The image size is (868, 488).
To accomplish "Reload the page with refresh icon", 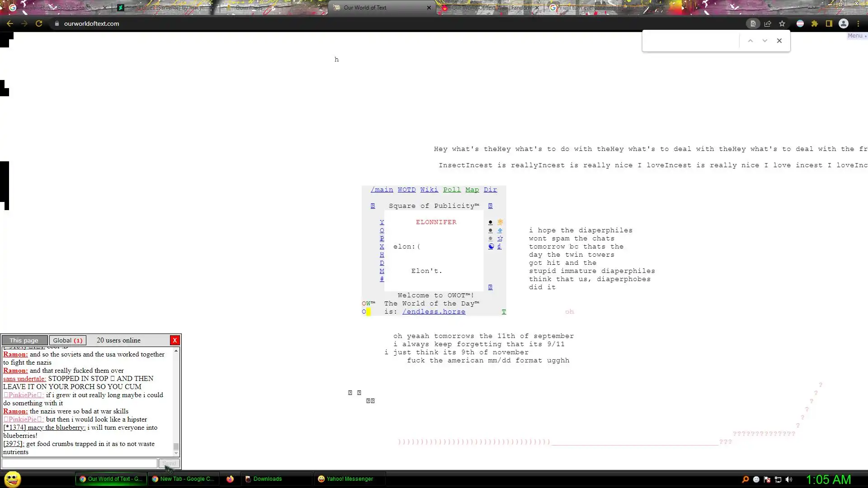I will (39, 23).
